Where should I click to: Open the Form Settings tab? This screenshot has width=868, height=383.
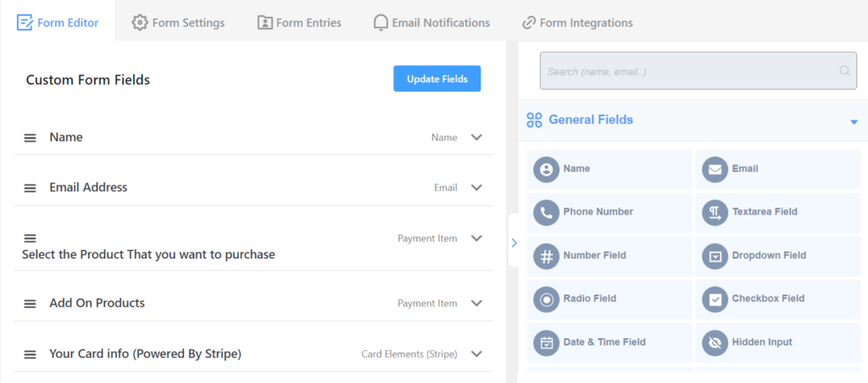[x=178, y=23]
